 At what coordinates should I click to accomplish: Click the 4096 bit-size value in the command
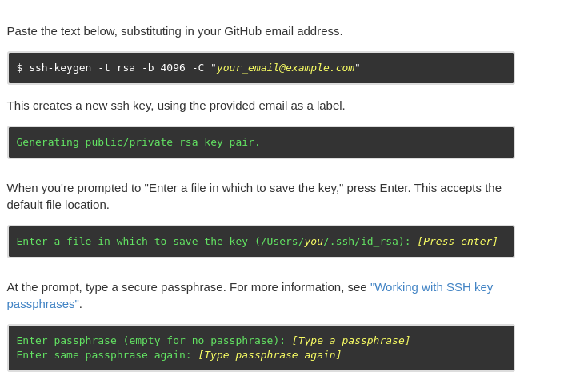point(173,68)
